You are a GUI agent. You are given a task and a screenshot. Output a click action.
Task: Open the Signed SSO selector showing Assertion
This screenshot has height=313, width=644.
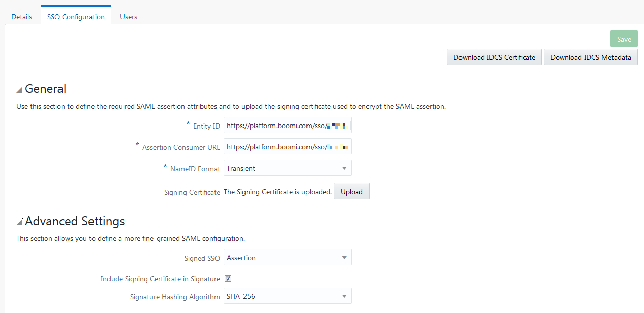287,257
